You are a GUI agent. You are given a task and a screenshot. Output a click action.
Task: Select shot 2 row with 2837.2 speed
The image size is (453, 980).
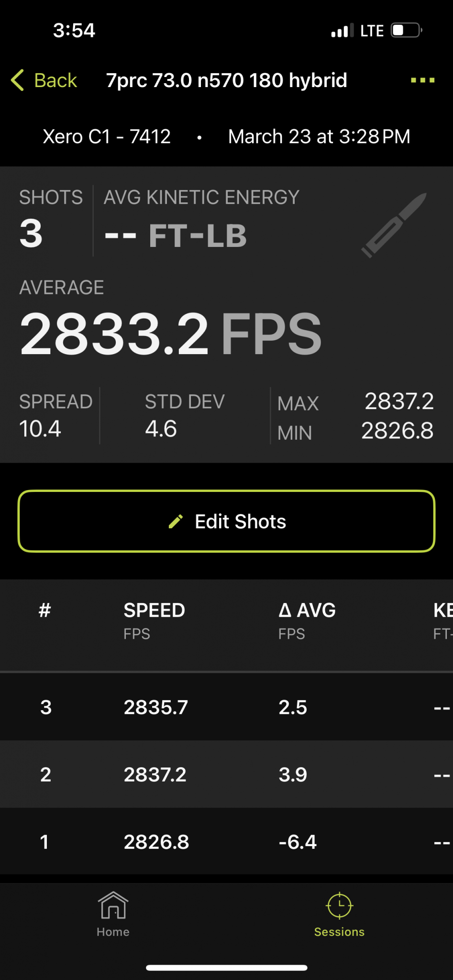click(226, 774)
